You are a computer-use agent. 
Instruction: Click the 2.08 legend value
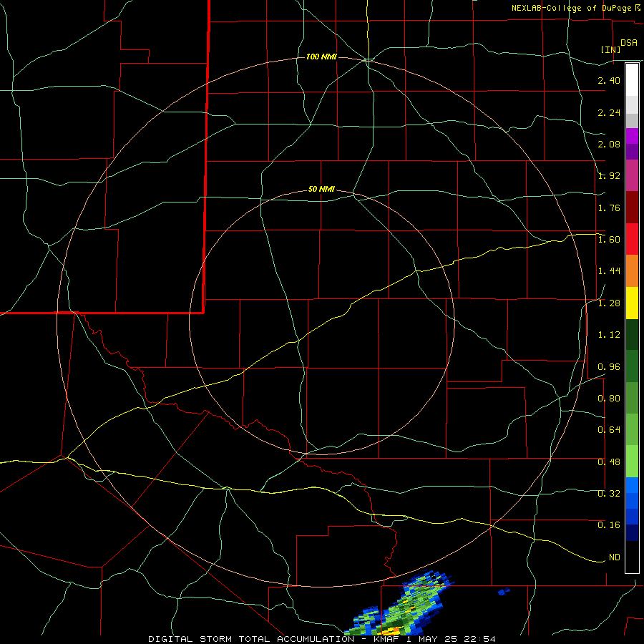(609, 144)
